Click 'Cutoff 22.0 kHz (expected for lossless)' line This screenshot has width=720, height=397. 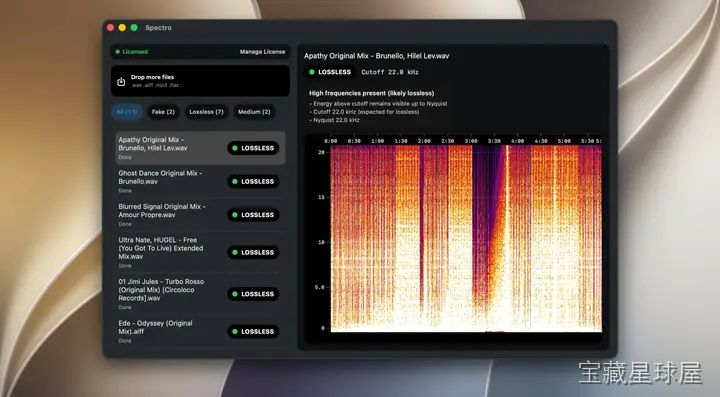[364, 112]
